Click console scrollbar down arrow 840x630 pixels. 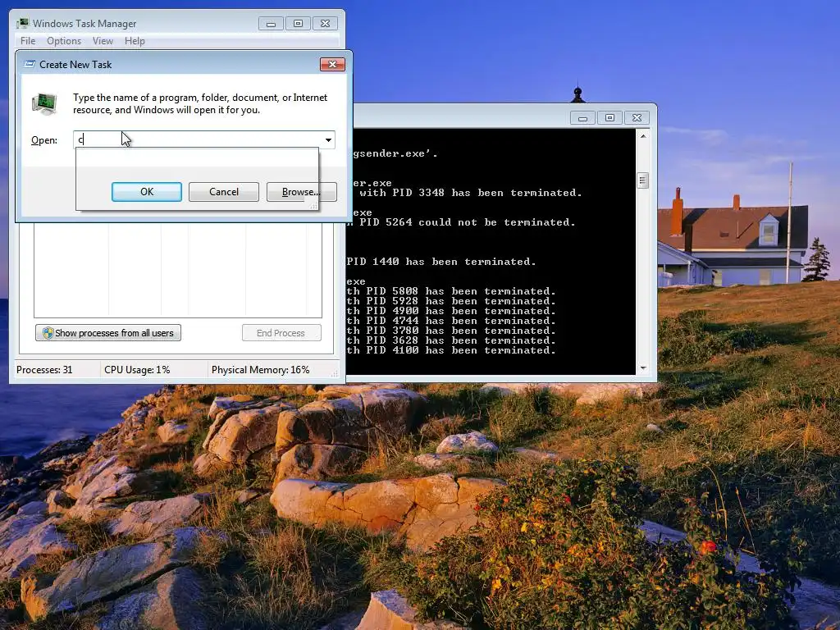pos(643,368)
